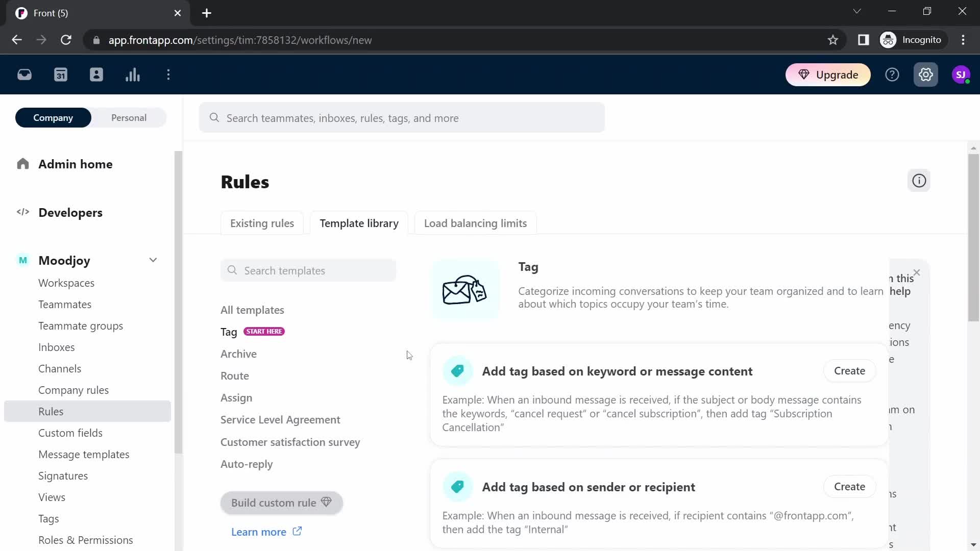This screenshot has height=551, width=980.
Task: Click the search magnifier icon in templates
Action: point(232,270)
